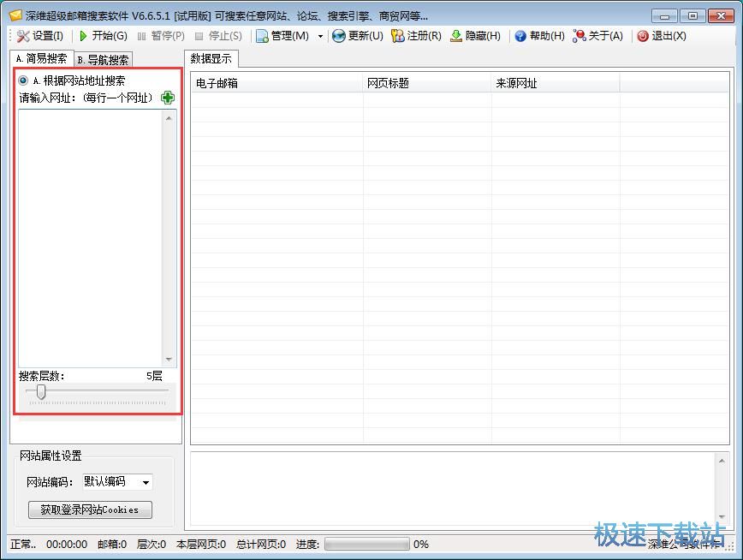Click the 本层网页:0 status entry
The image size is (743, 560).
201,544
